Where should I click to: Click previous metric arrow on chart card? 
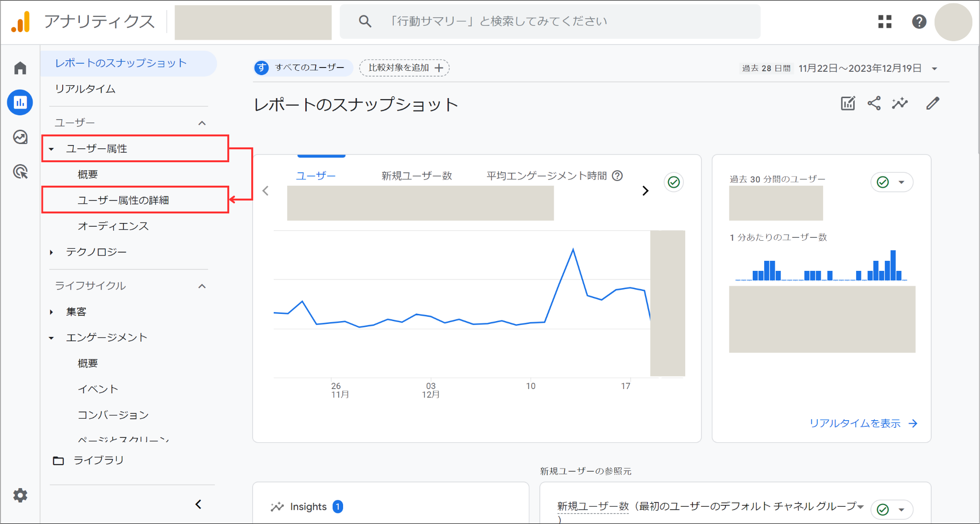266,191
